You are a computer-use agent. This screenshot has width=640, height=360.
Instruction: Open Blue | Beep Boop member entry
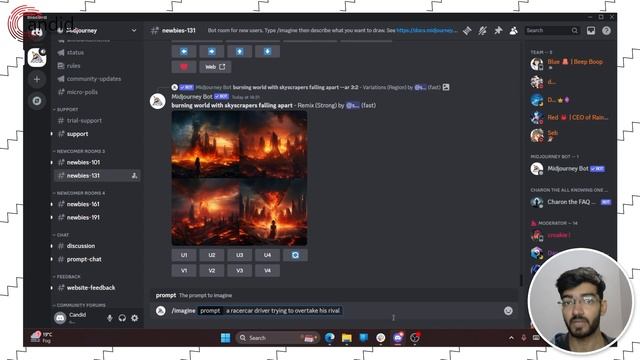coord(568,64)
